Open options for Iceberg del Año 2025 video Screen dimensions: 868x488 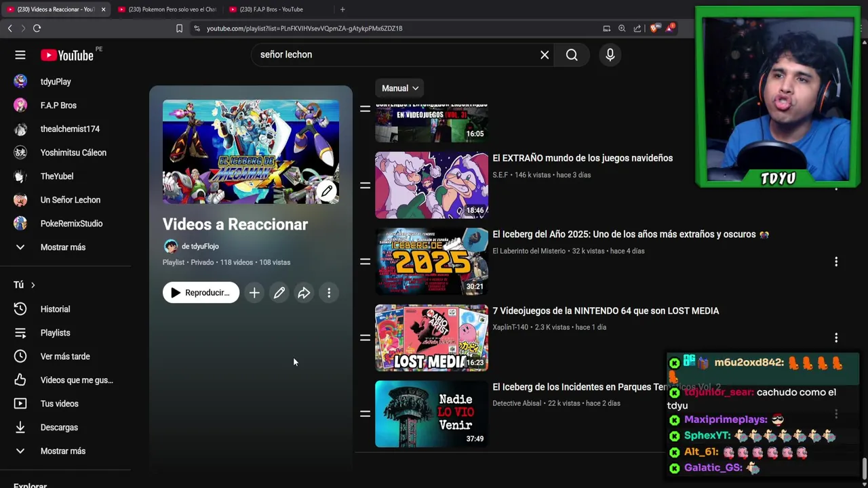tap(836, 262)
